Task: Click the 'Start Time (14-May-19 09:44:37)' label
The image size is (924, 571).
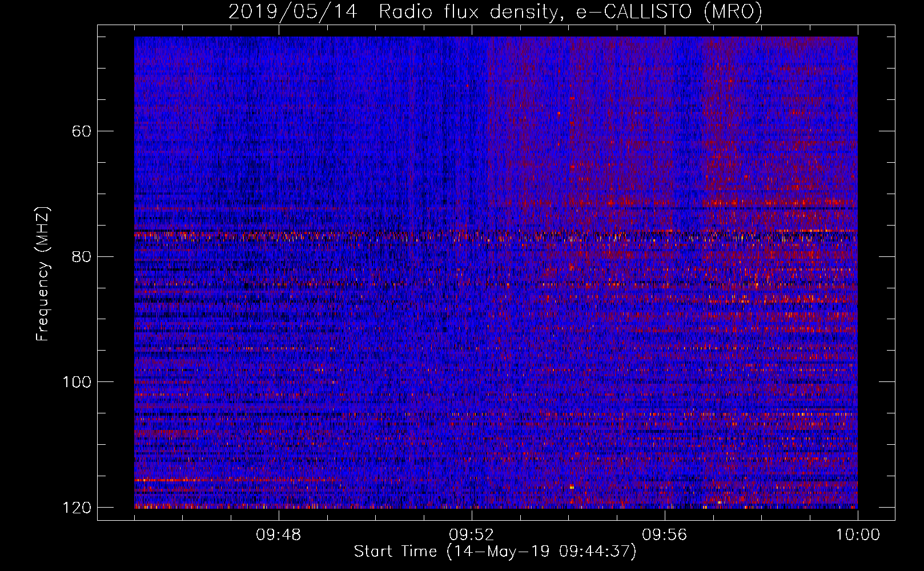Action: pos(495,552)
